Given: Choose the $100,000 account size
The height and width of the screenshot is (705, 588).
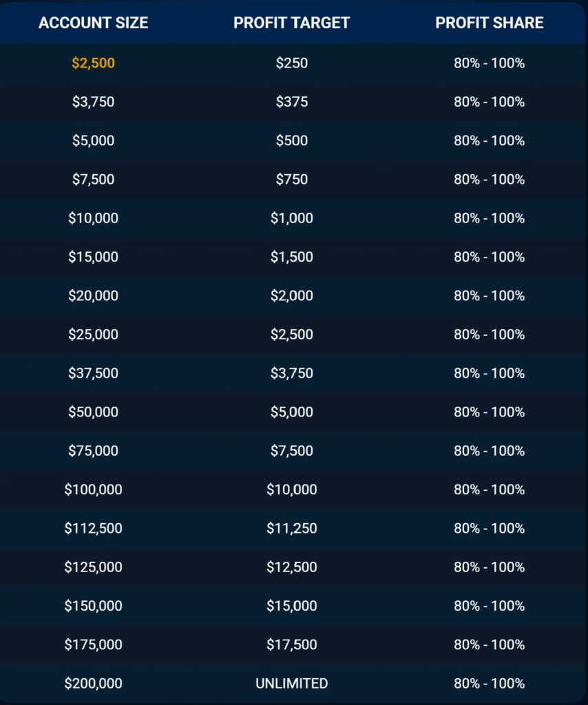Looking at the screenshot, I should 93,490.
